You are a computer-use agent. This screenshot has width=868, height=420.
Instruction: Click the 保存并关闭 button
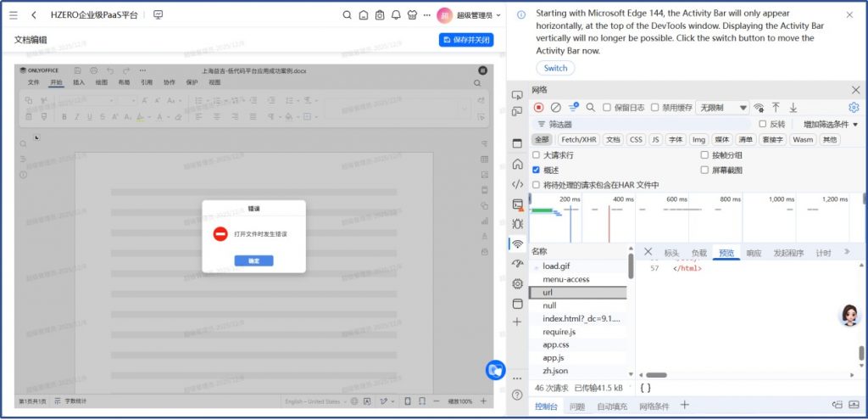pos(466,40)
